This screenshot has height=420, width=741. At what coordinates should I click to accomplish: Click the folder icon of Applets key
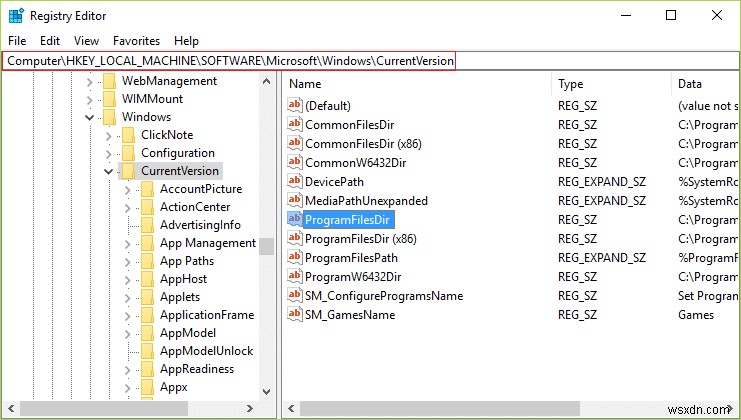point(147,297)
